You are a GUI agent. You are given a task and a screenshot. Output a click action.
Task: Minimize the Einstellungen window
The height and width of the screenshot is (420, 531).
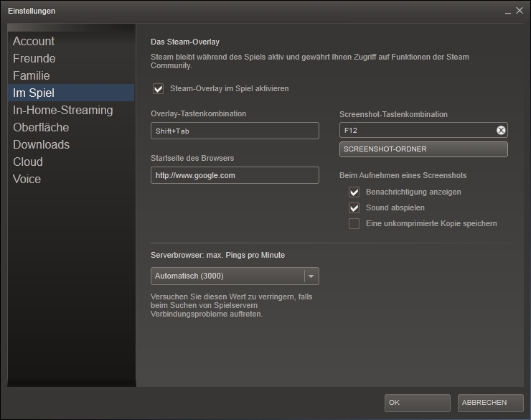point(507,11)
